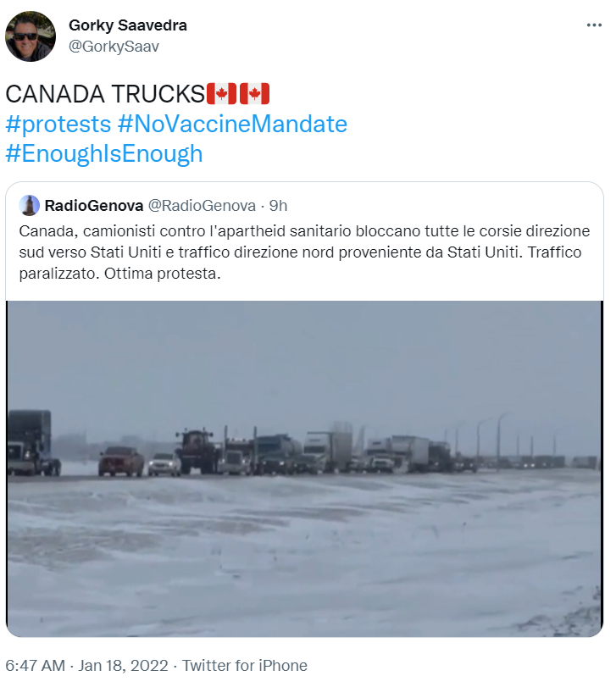This screenshot has height=687, width=616.
Task: Click the 9h timestamp on quoted tweet
Action: [278, 206]
